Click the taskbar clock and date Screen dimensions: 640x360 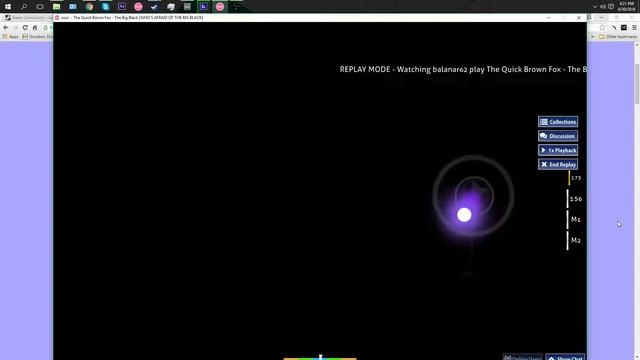626,7
